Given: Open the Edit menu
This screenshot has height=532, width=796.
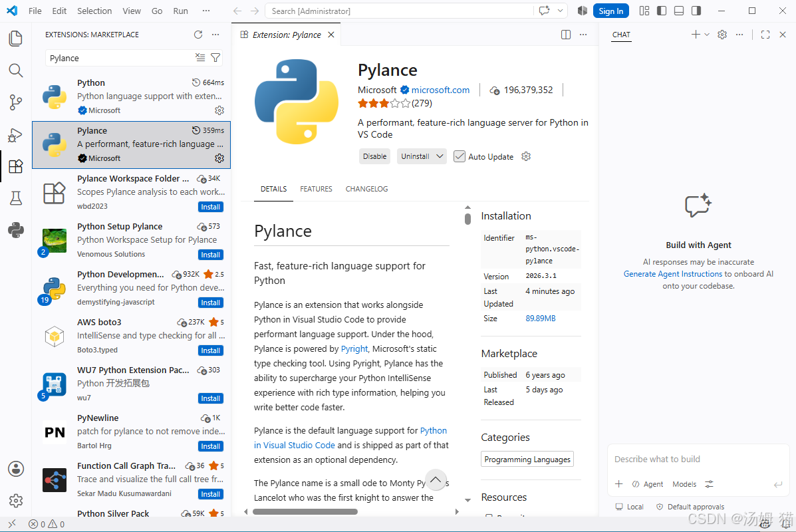Looking at the screenshot, I should point(59,11).
